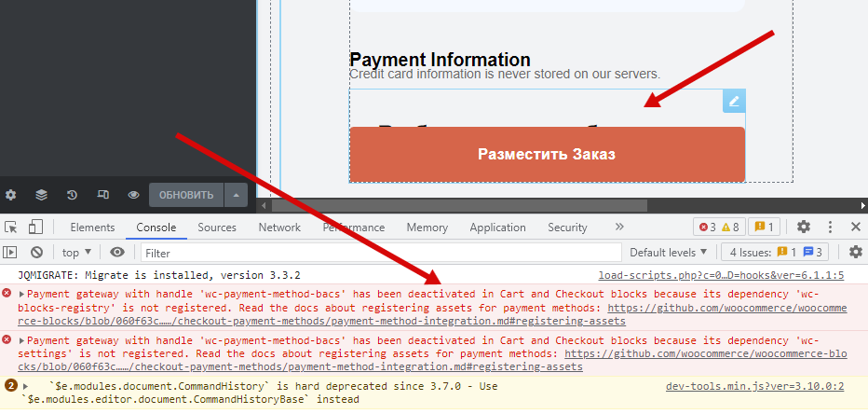The image size is (868, 414).
Task: Open Elementor settings gear icon
Action: click(10, 195)
